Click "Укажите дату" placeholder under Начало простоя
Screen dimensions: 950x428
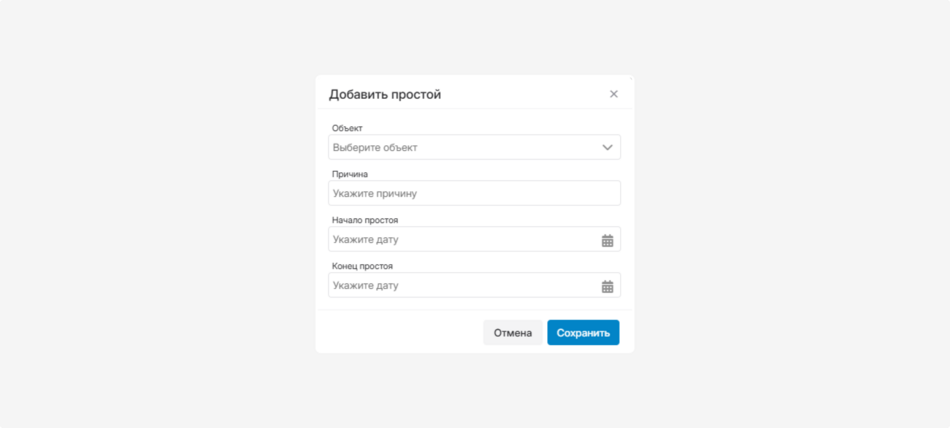[x=366, y=240]
